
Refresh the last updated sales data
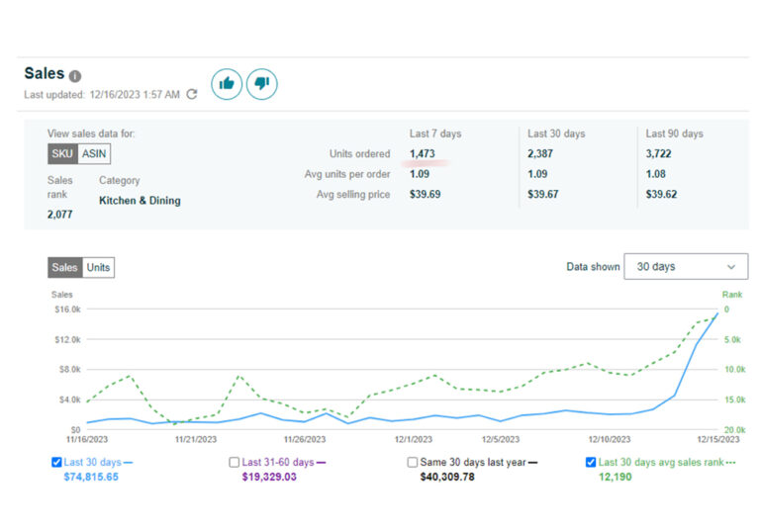(192, 94)
